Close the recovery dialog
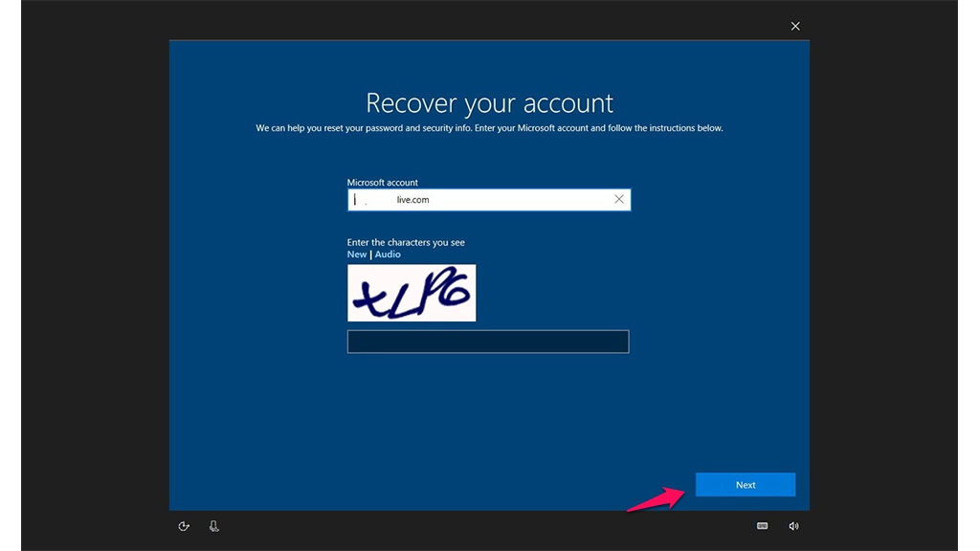This screenshot has height=551, width=980. tap(795, 26)
